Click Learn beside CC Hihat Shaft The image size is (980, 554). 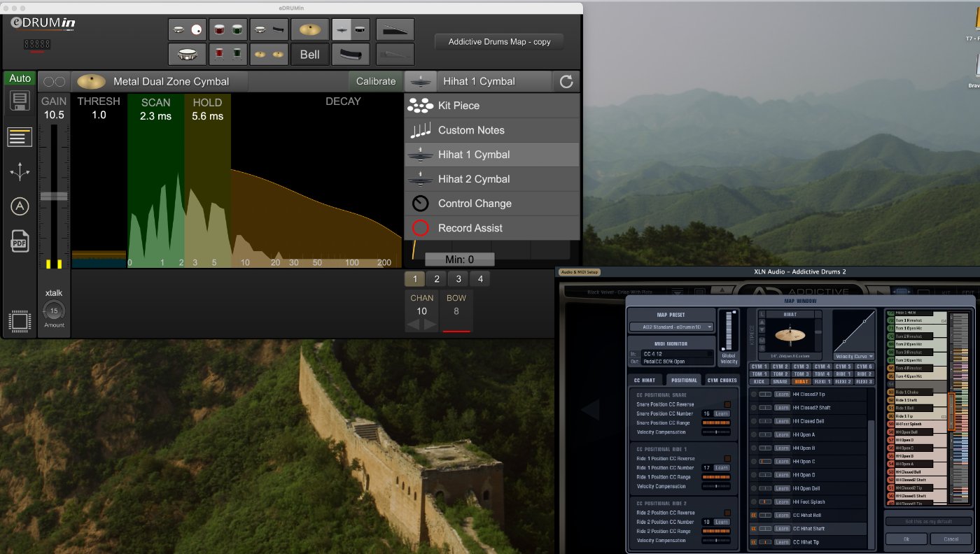point(782,529)
